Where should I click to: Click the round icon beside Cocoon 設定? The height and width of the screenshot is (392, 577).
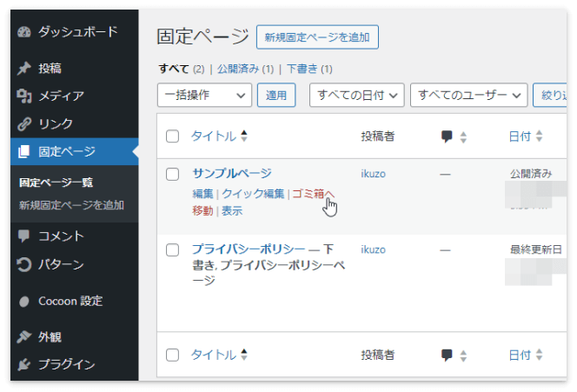(24, 302)
